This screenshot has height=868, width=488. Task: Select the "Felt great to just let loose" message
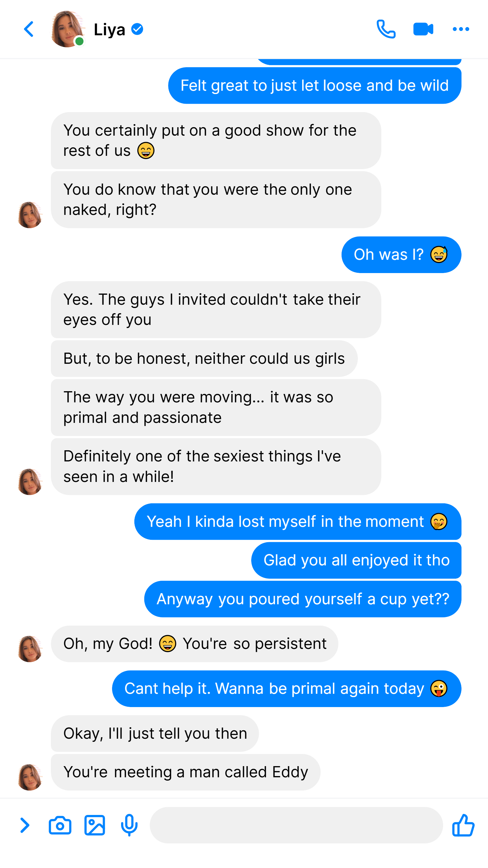314,86
